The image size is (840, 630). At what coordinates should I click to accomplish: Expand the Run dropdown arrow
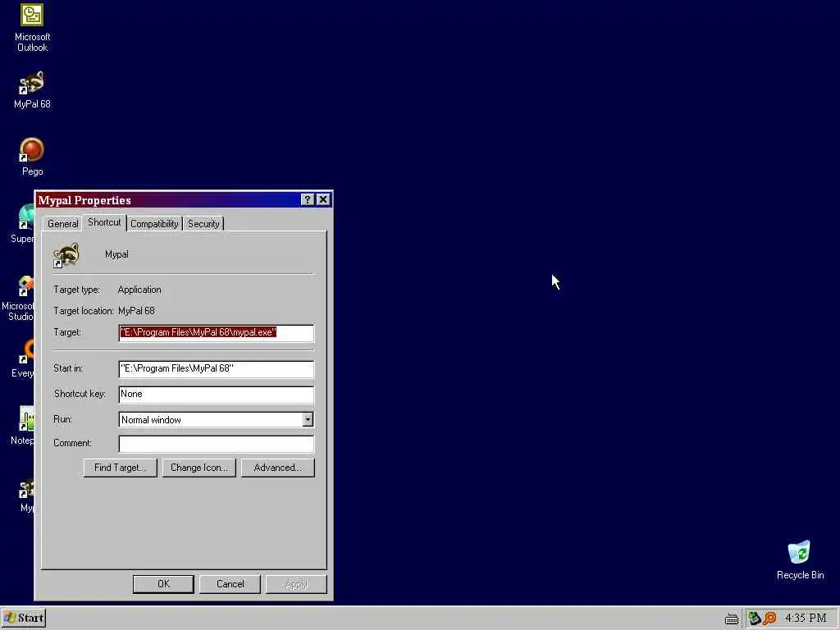308,419
